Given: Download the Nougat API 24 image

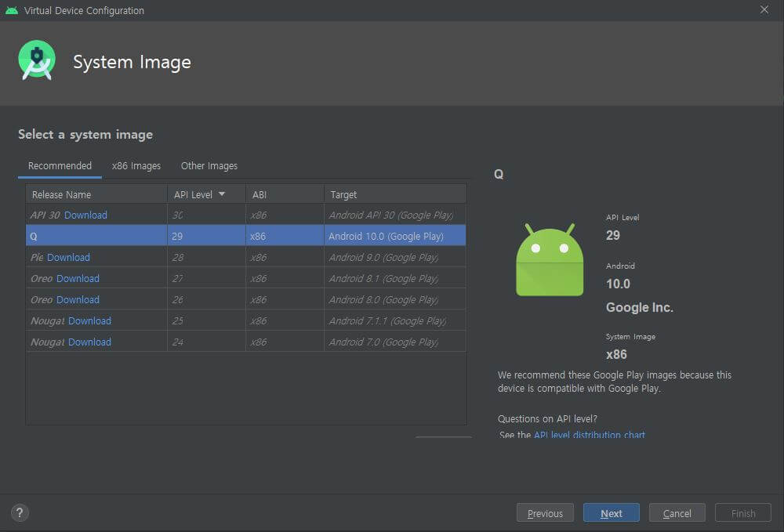Looking at the screenshot, I should (89, 342).
